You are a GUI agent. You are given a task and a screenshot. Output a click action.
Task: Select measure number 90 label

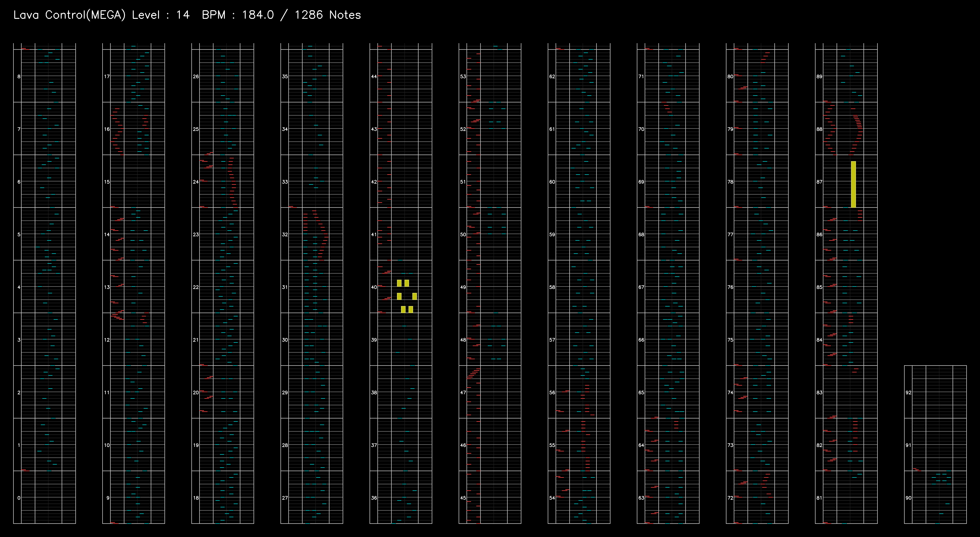908,498
